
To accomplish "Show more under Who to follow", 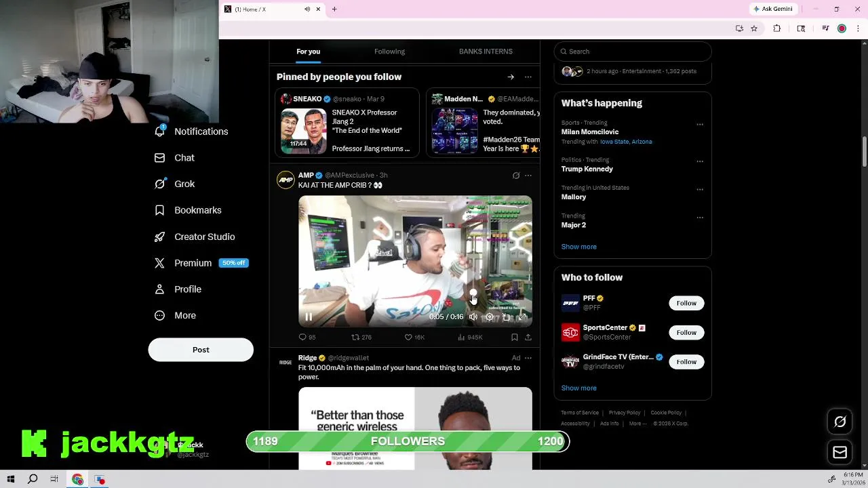I will (579, 388).
